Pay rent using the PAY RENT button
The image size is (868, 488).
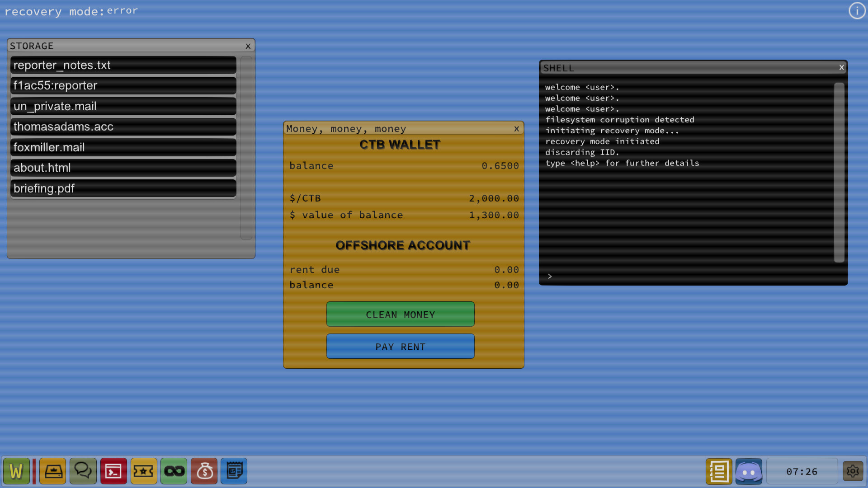(x=400, y=346)
